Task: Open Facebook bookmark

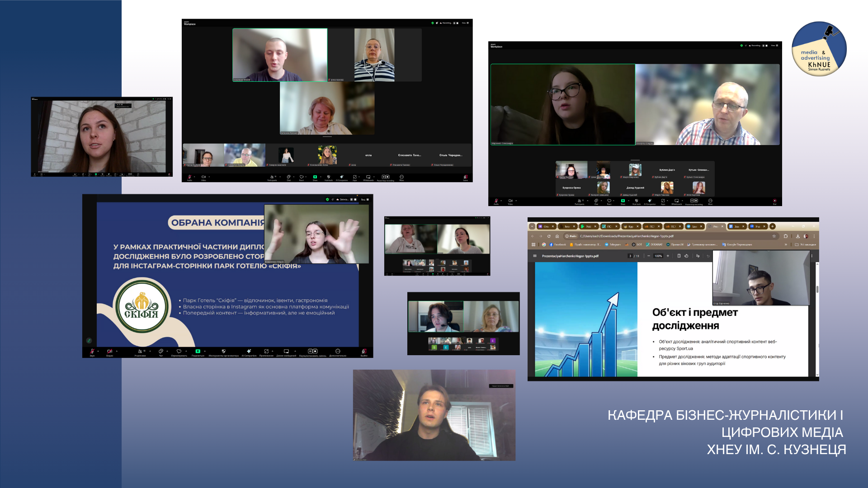Action: point(557,244)
